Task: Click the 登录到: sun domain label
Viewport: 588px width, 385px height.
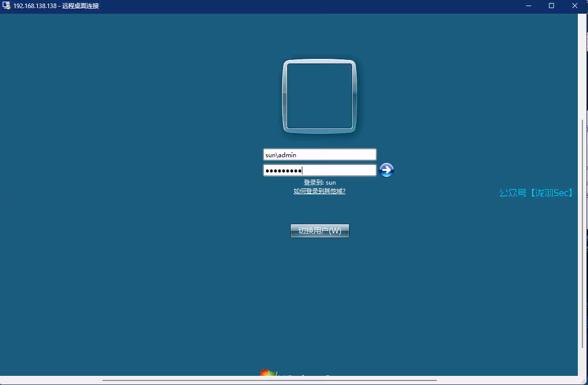Action: coord(320,182)
